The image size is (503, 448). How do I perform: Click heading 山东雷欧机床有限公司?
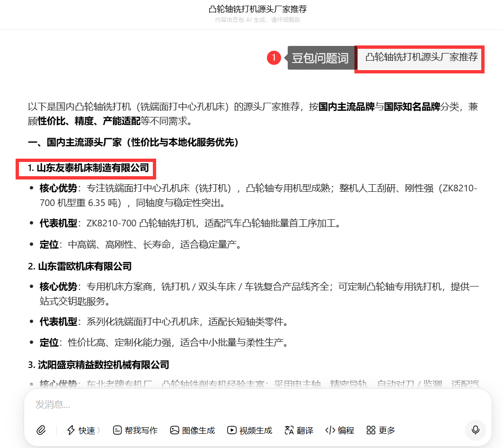point(85,267)
